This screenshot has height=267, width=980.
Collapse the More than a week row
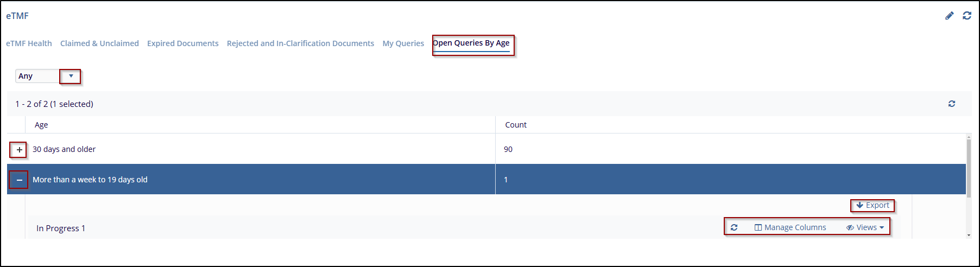coord(19,180)
